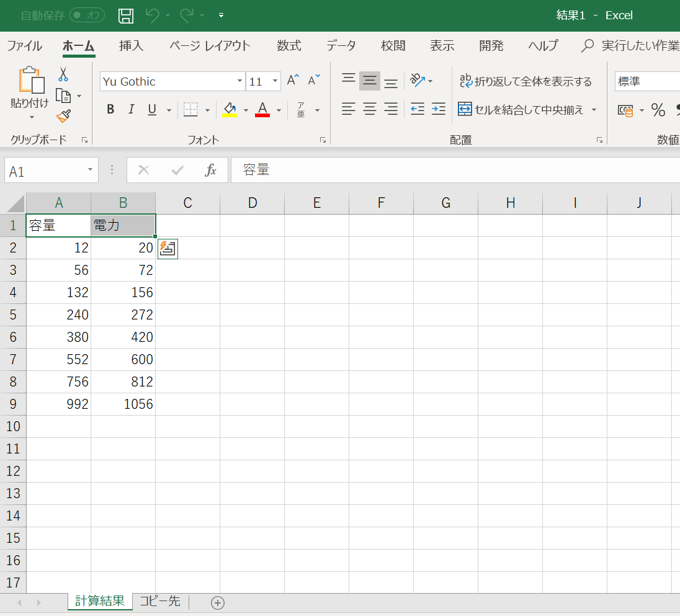Activate the Format Painter brush

pyautogui.click(x=63, y=116)
